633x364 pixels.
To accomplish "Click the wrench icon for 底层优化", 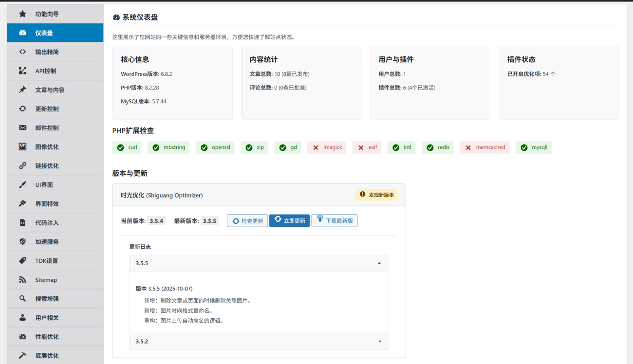I will (x=22, y=355).
